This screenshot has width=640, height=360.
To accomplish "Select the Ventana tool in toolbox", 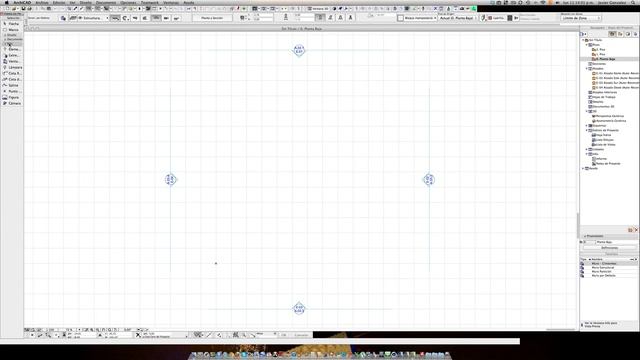I will (x=11, y=61).
